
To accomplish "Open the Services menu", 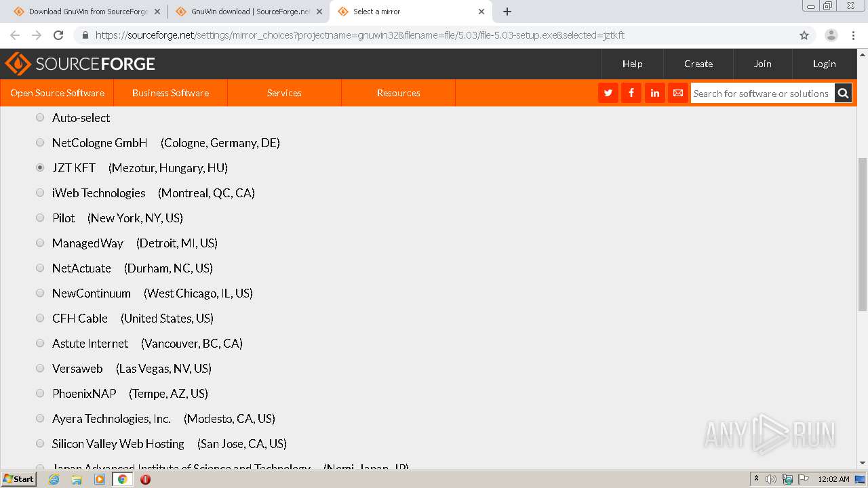I will point(284,93).
